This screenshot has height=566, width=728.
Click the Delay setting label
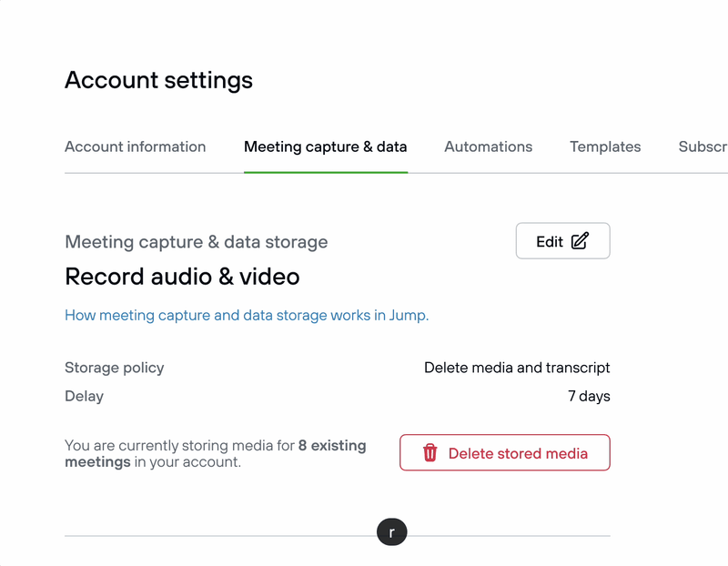(x=84, y=396)
